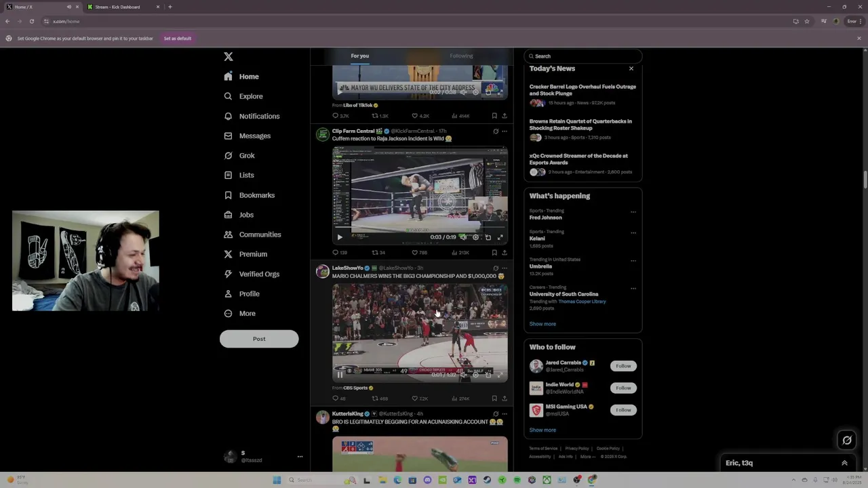
Task: Click Show more under What's happening
Action: pyautogui.click(x=542, y=324)
